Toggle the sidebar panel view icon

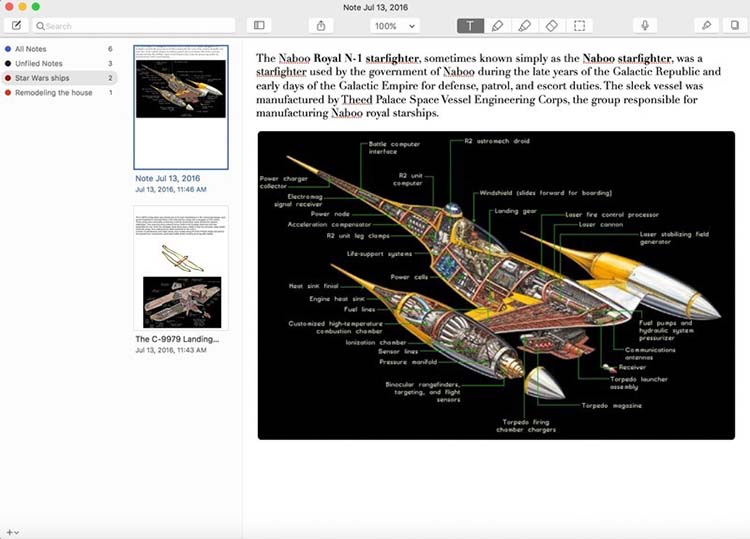click(x=259, y=26)
